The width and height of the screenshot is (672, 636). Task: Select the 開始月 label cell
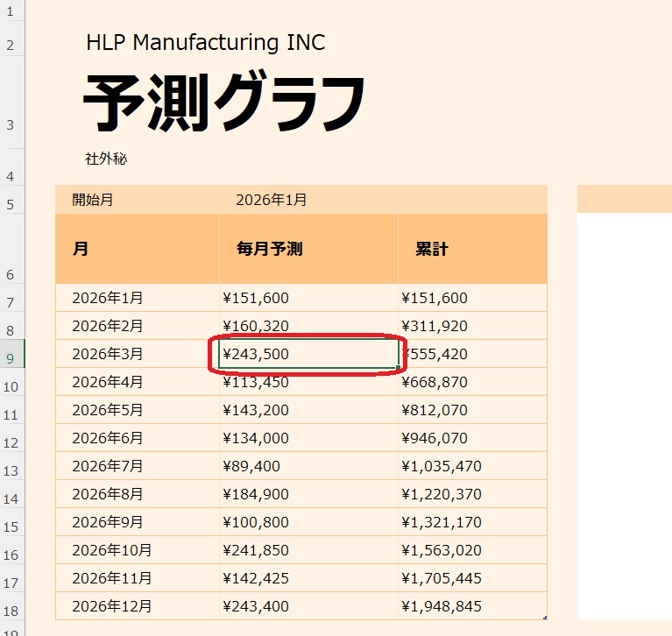point(93,200)
